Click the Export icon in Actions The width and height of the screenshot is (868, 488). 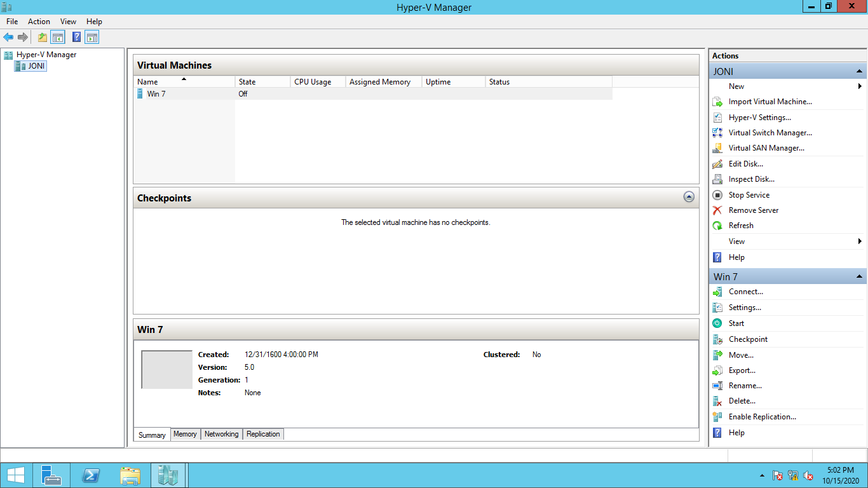[x=717, y=370]
